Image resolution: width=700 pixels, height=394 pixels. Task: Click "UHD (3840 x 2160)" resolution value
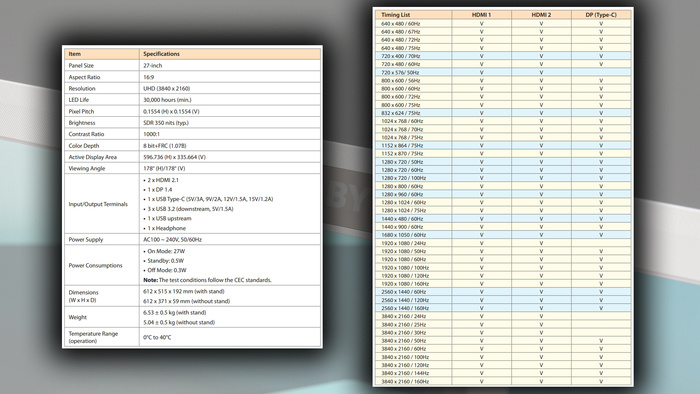(167, 88)
